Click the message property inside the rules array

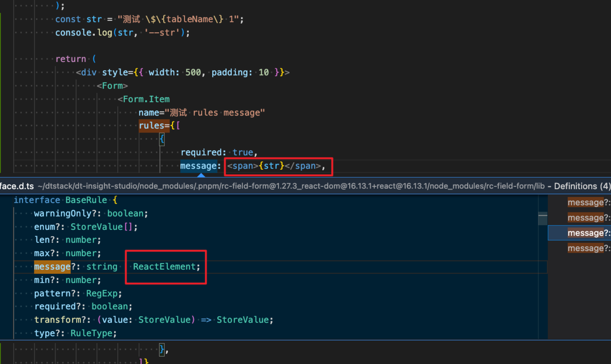pos(198,166)
